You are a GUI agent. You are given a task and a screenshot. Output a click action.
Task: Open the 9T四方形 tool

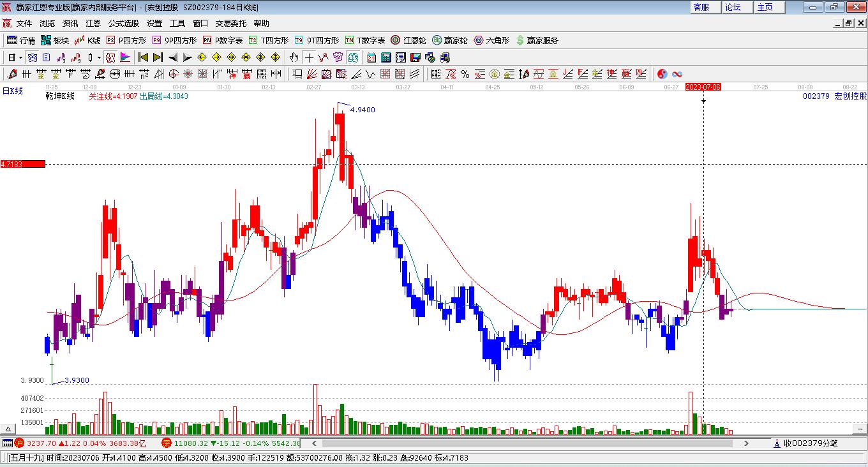click(x=317, y=40)
